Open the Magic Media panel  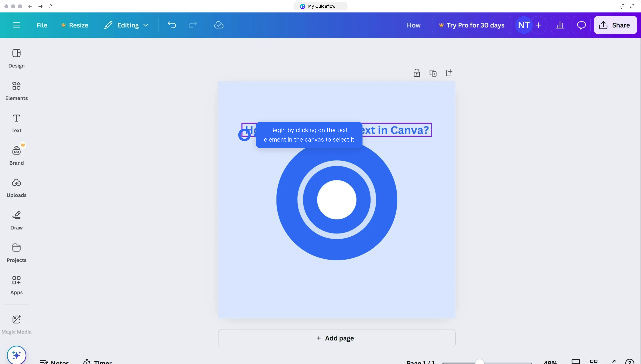(17, 324)
